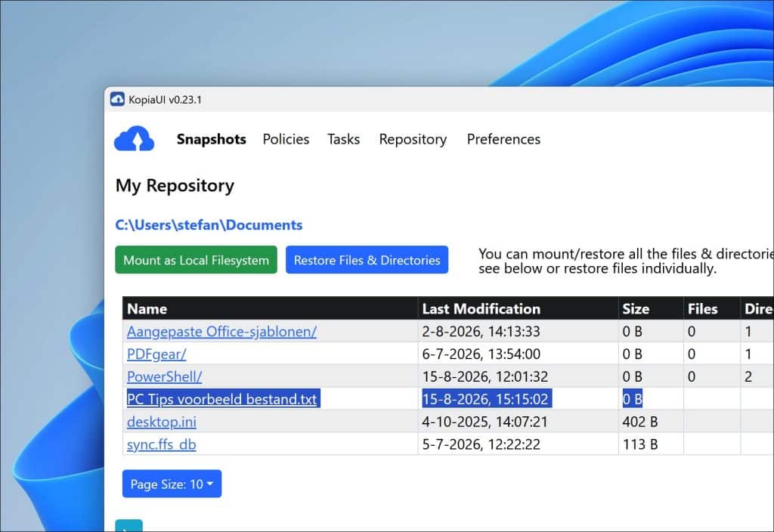Open the desktop.ini file link
The height and width of the screenshot is (532, 774).
(x=162, y=422)
